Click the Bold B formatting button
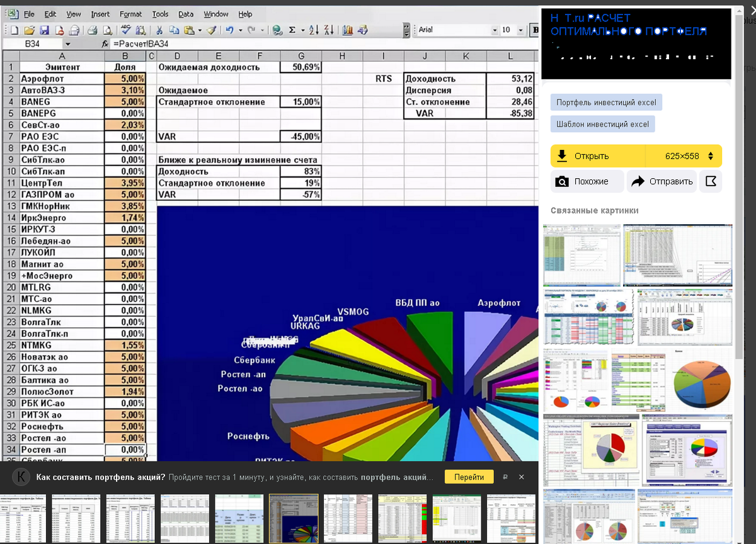The image size is (756, 544). pyautogui.click(x=535, y=30)
